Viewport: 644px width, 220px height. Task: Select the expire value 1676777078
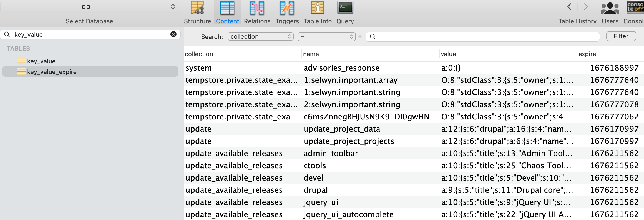tap(614, 104)
